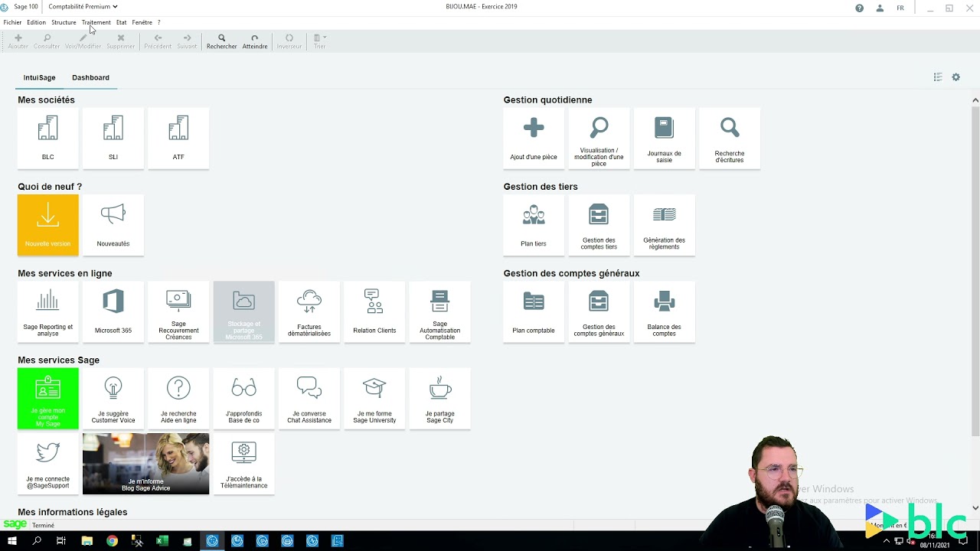
Task: Click the scroll-up arrow of the scrollbar
Action: tap(975, 100)
